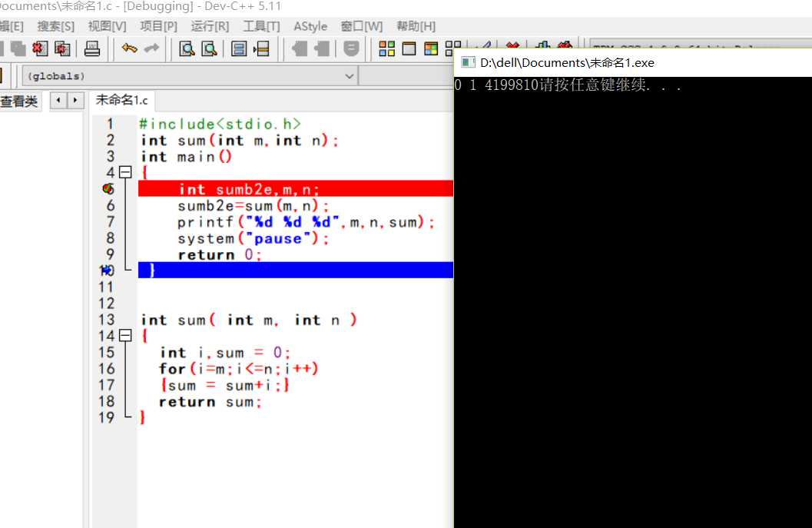Switch to the 查看类 sidebar tab
The height and width of the screenshot is (528, 812).
[19, 101]
